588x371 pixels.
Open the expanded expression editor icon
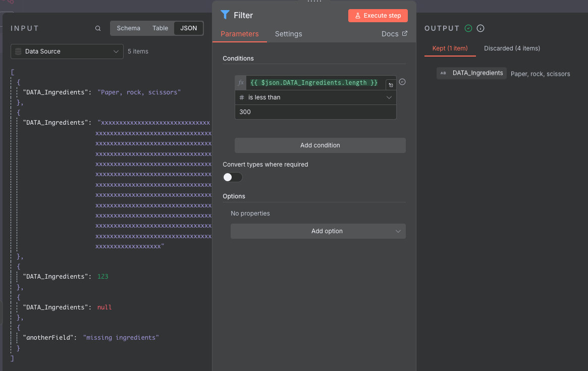pos(391,85)
